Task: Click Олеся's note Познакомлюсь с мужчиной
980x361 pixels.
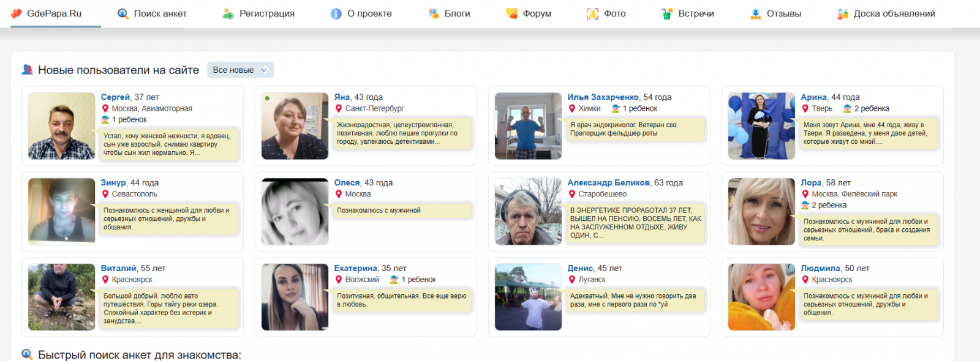Action: [403, 210]
